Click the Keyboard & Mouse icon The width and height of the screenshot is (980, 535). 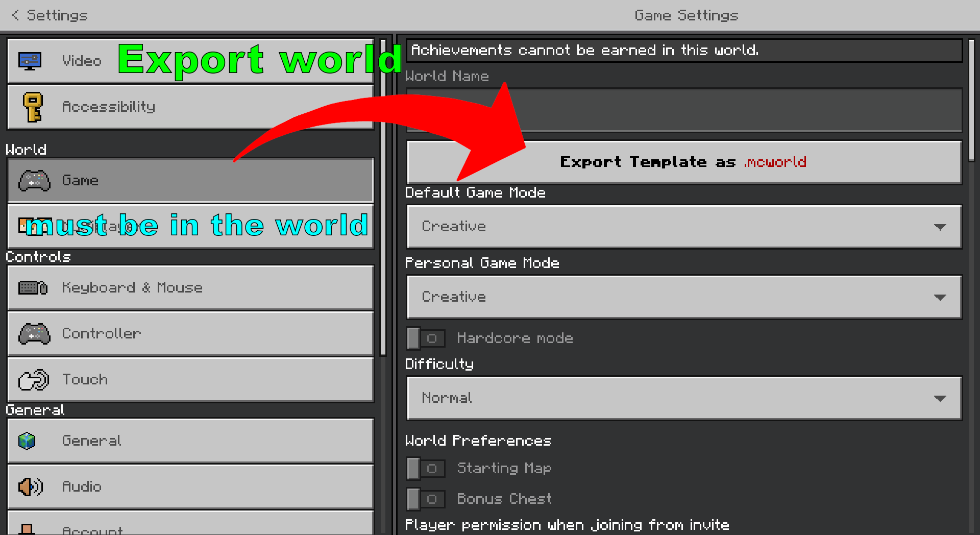pyautogui.click(x=33, y=288)
